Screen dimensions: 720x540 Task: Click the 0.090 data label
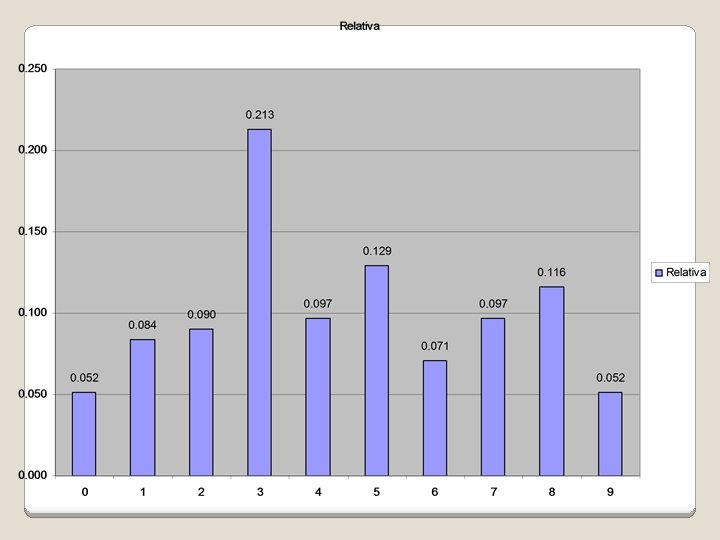[x=202, y=315]
